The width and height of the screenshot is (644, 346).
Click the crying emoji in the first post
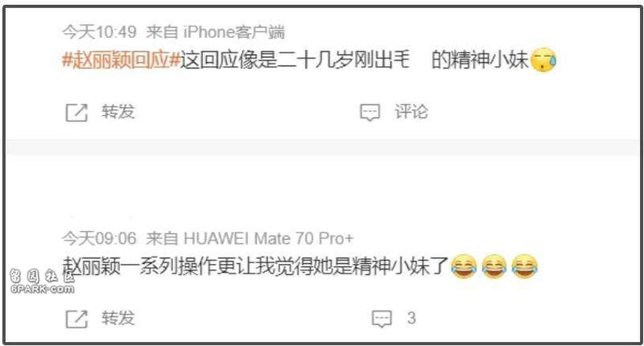(x=543, y=60)
